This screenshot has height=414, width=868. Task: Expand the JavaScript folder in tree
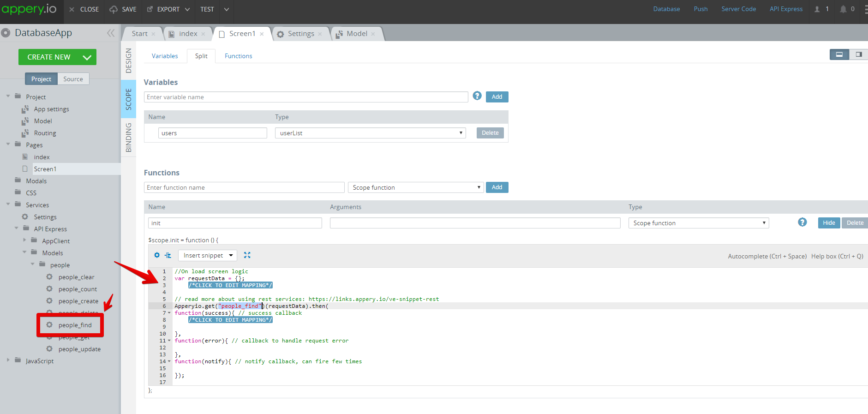[8, 360]
